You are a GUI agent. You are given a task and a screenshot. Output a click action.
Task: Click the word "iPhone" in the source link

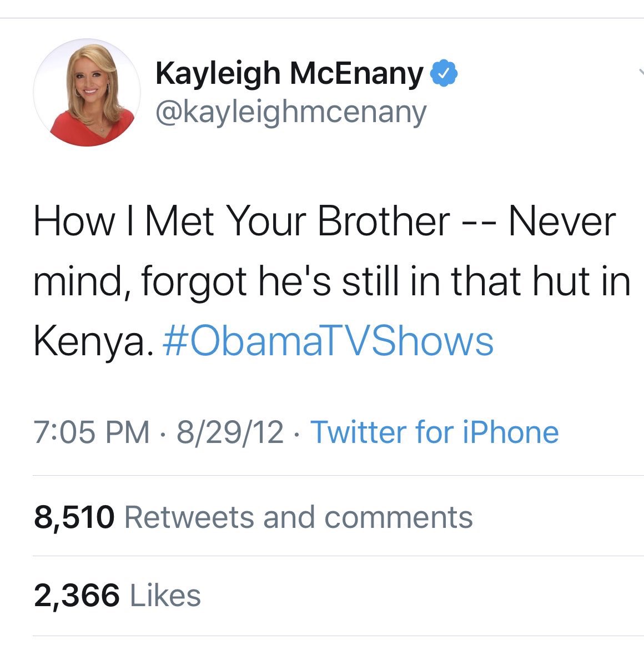[x=511, y=432]
